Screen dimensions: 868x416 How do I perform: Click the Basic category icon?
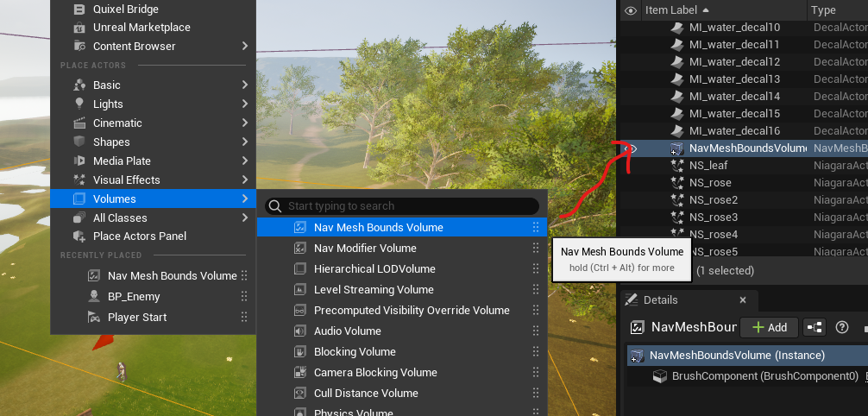point(79,85)
